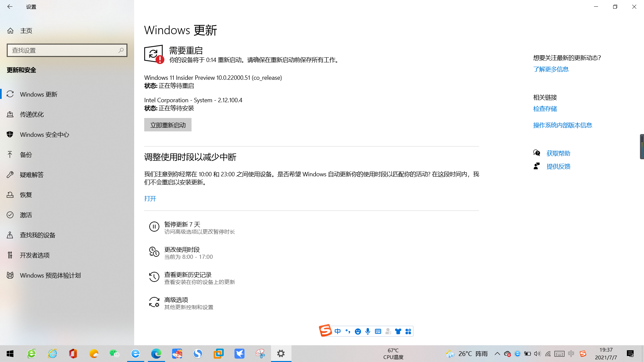Image resolution: width=644 pixels, height=362 pixels.
Task: Toggle Chinese/English mode 中 on IME bar
Action: coord(337,331)
